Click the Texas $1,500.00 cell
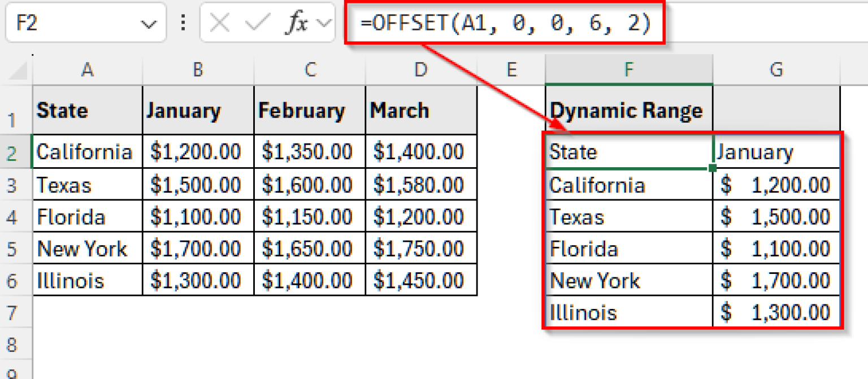 click(197, 184)
